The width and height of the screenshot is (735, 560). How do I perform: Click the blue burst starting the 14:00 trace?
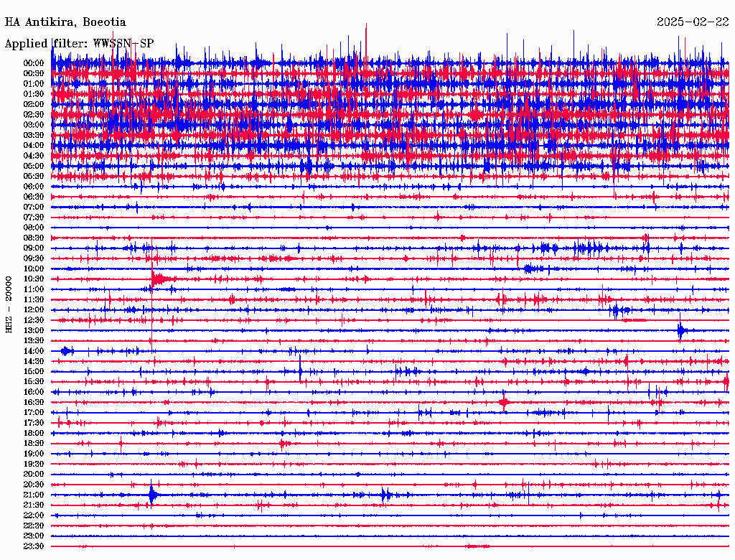pyautogui.click(x=67, y=351)
